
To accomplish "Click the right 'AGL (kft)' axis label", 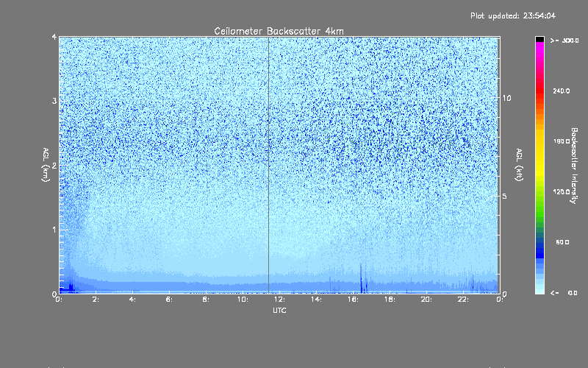I will pos(520,165).
